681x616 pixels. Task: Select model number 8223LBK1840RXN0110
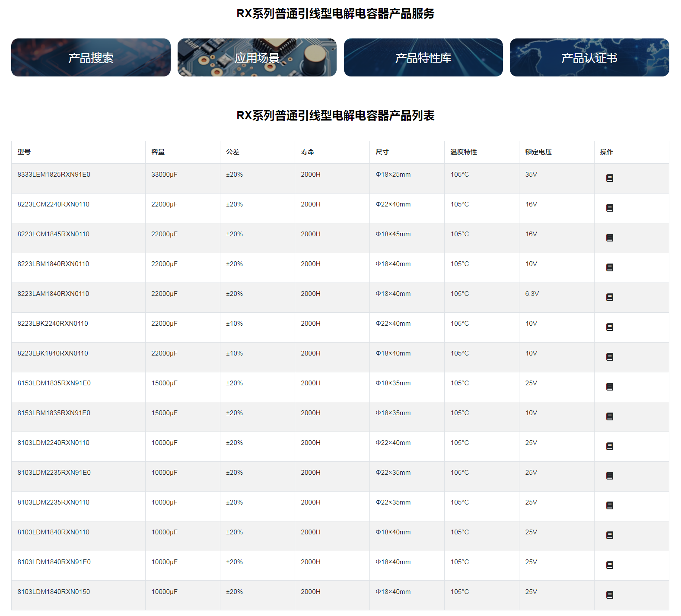coord(53,353)
